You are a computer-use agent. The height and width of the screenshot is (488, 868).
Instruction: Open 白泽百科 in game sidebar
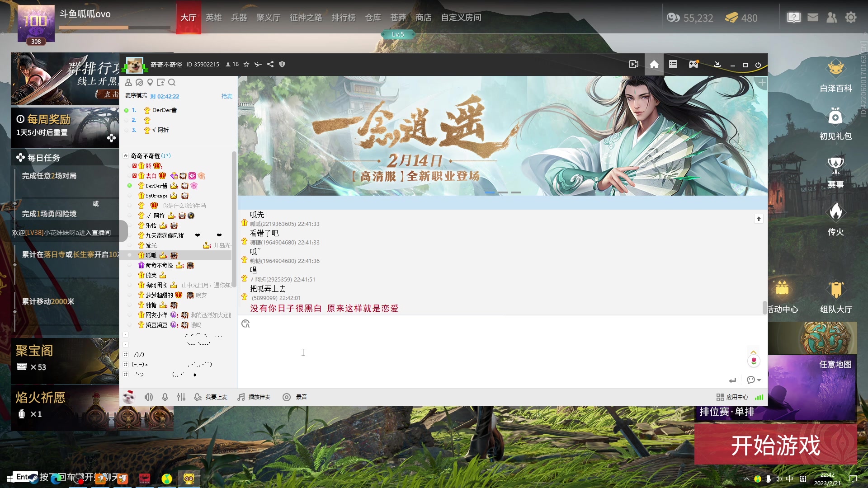click(835, 76)
